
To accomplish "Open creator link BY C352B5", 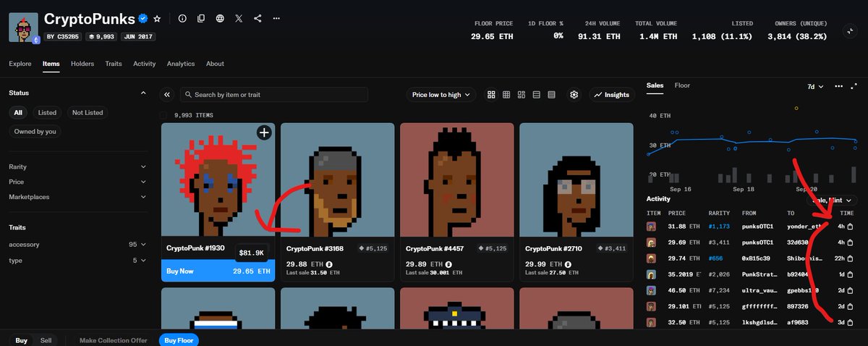I will 63,36.
